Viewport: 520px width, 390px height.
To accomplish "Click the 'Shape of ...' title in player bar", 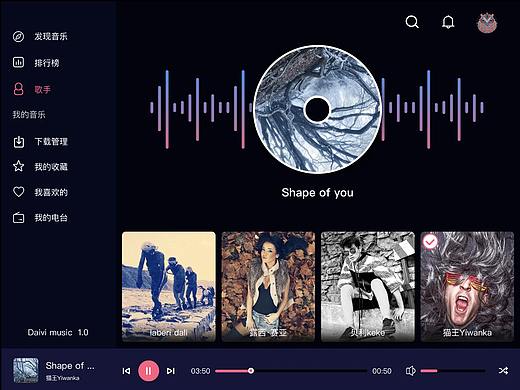I will [70, 366].
